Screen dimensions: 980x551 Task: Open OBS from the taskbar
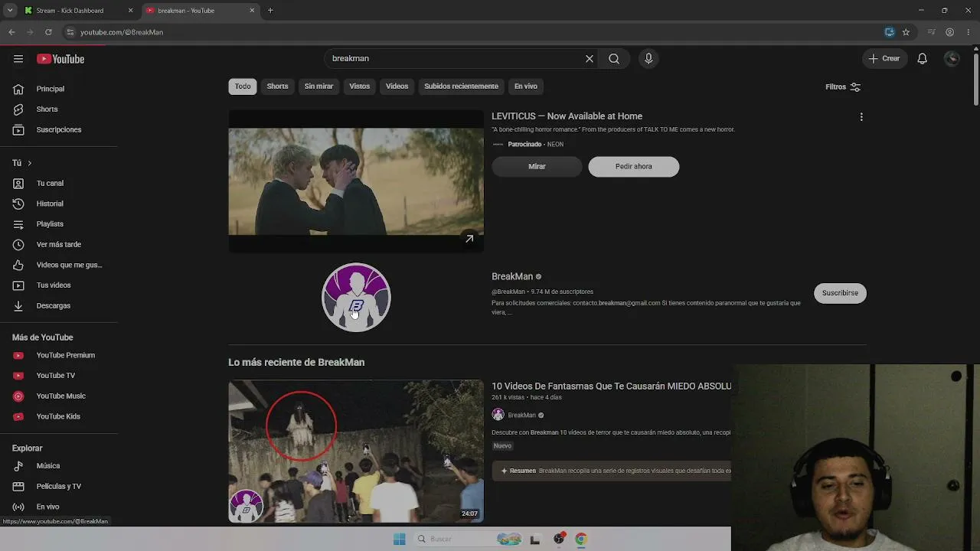(559, 540)
